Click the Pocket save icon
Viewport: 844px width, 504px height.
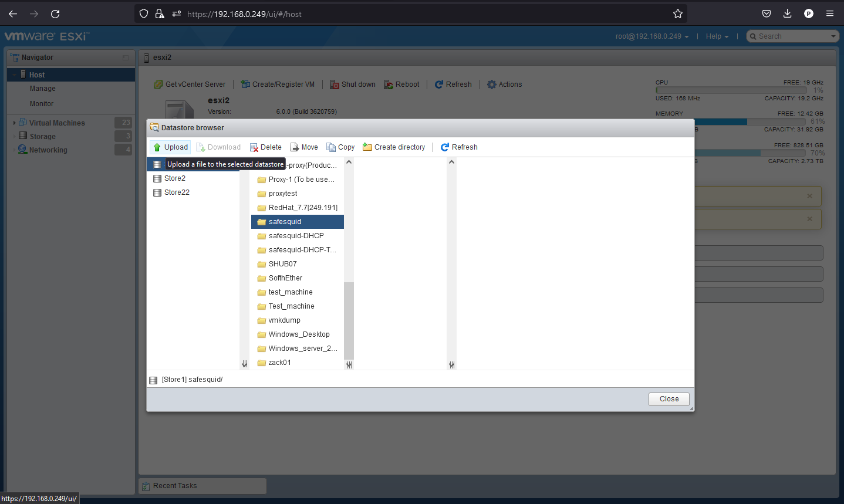(767, 13)
